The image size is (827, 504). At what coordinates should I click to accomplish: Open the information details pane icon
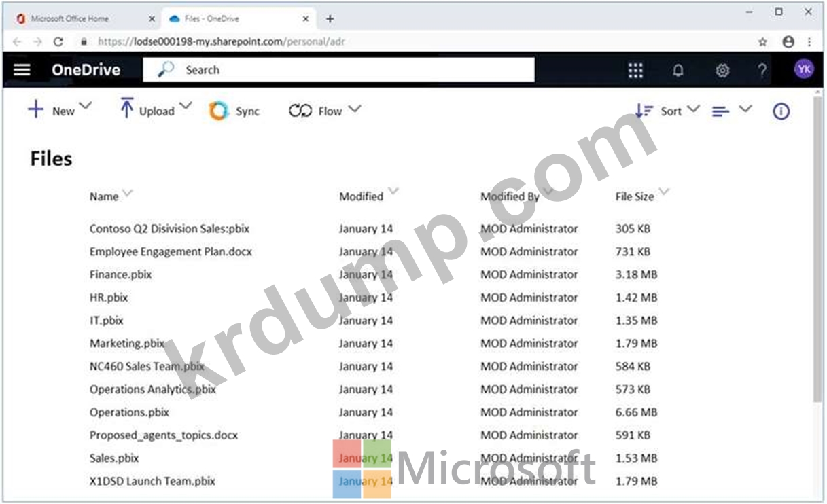(781, 111)
